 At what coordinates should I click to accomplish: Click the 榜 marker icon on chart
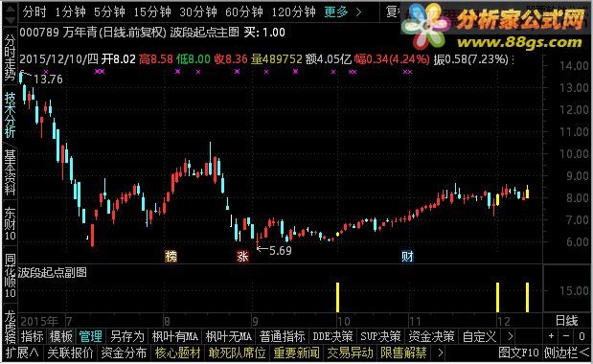171,257
